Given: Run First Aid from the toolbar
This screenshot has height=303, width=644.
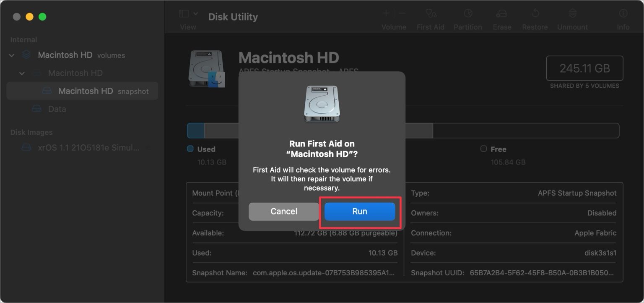Looking at the screenshot, I should 431,18.
